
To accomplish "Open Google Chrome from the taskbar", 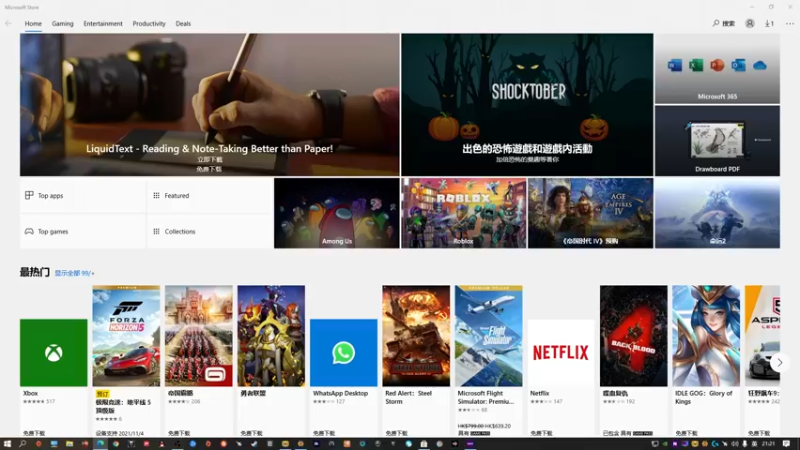I will (x=116, y=444).
